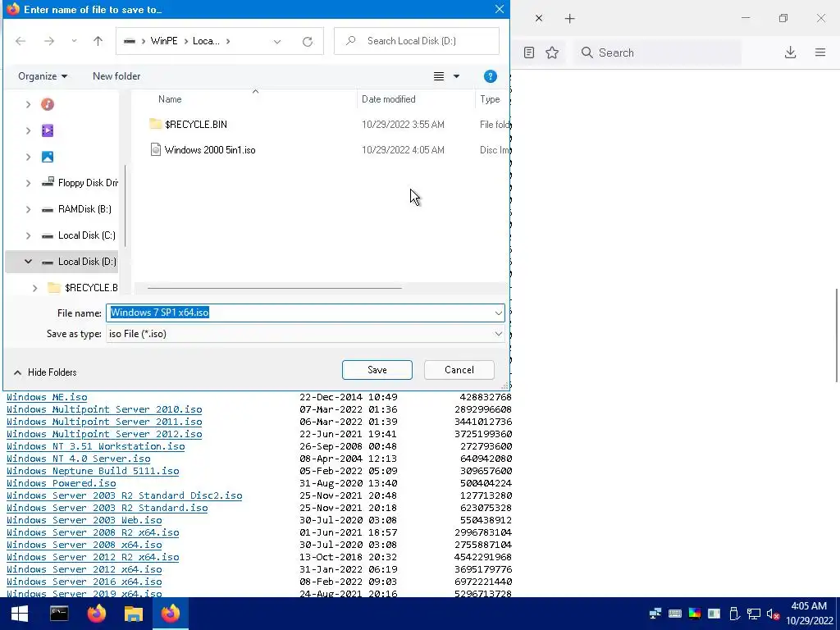
Task: Collapse the Local Disk (D:) node
Action: pyautogui.click(x=29, y=262)
